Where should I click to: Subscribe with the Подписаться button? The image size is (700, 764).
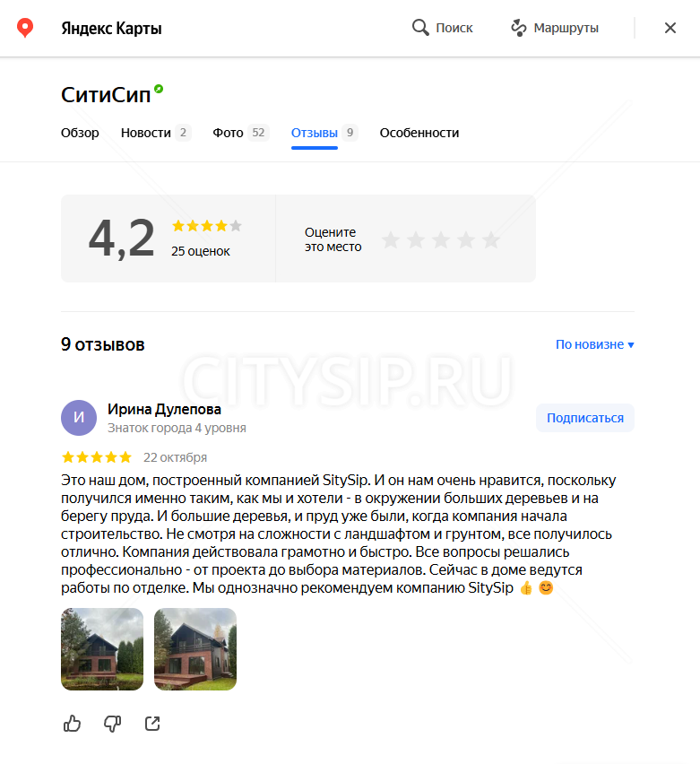coord(585,418)
